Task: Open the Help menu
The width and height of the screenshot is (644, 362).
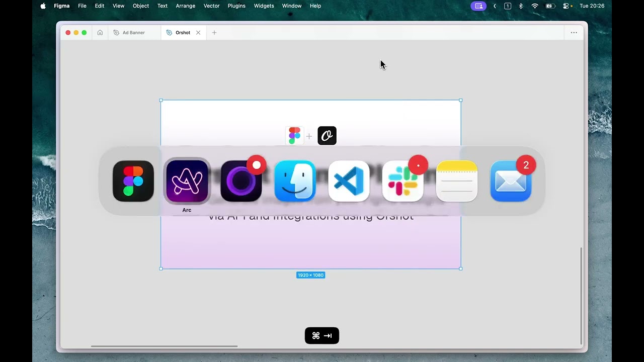Action: pos(315,6)
